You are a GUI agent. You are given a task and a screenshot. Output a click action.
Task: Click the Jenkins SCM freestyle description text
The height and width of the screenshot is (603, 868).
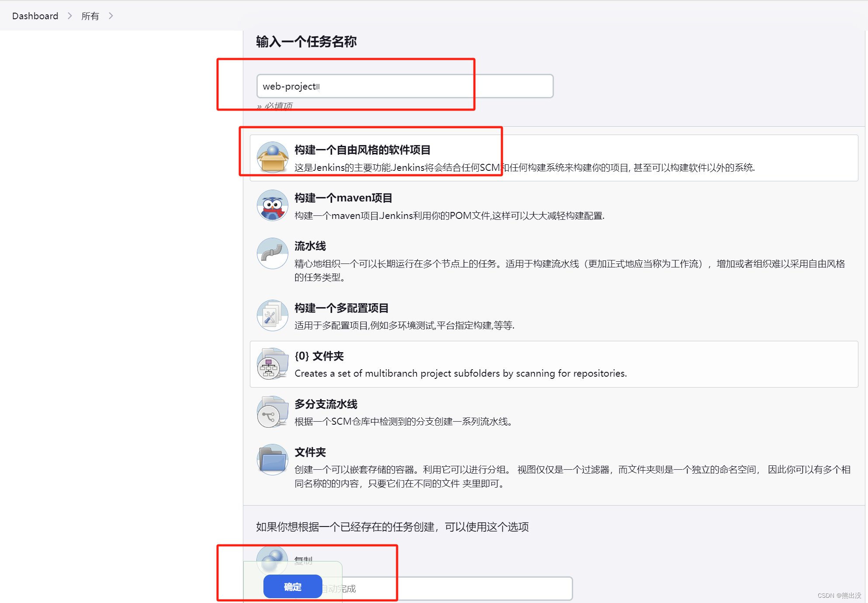[525, 167]
